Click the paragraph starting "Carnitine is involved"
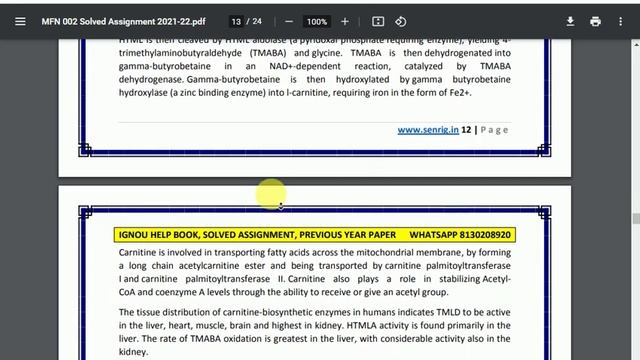The image size is (640, 360). (x=315, y=272)
